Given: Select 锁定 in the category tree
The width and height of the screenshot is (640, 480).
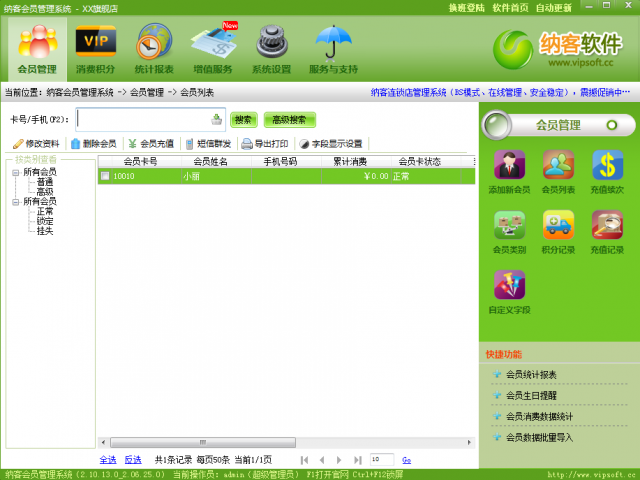Looking at the screenshot, I should (45, 221).
